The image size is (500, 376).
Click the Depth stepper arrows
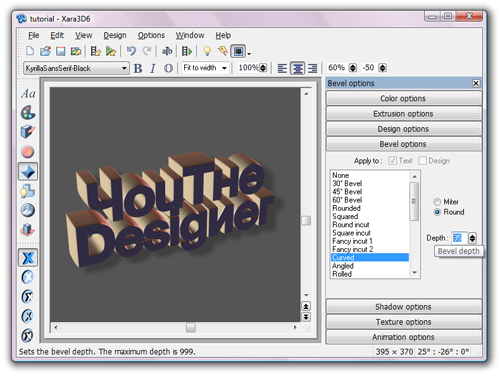point(472,238)
